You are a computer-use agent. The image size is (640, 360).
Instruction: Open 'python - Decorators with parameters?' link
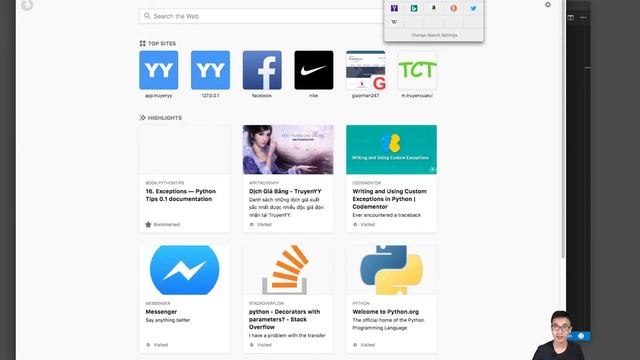(284, 319)
